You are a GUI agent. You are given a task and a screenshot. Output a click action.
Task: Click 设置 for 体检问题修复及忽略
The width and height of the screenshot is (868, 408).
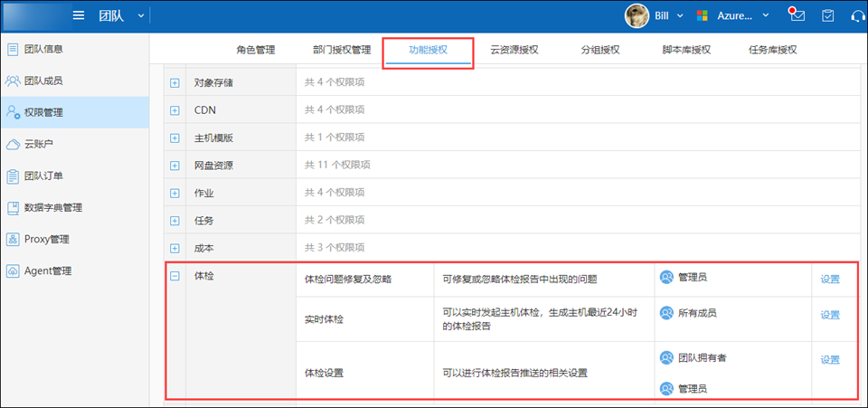[830, 280]
